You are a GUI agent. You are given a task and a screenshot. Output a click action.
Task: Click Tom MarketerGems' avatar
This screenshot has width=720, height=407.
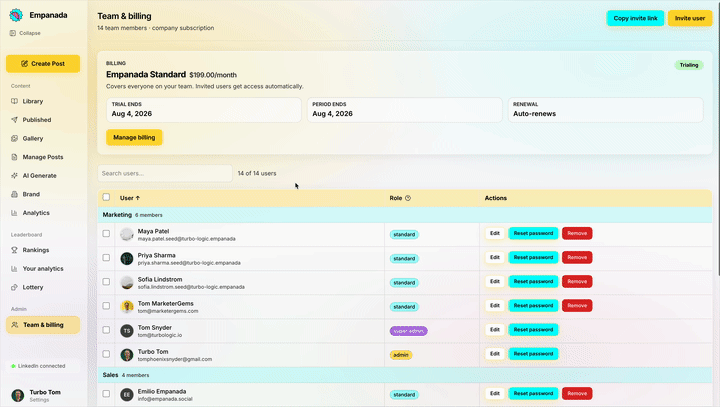[x=127, y=306]
